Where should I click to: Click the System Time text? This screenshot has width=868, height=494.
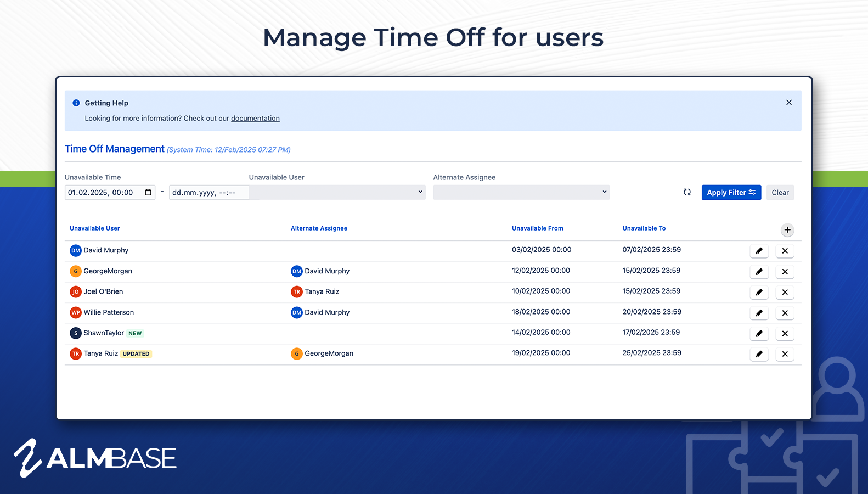click(x=229, y=150)
